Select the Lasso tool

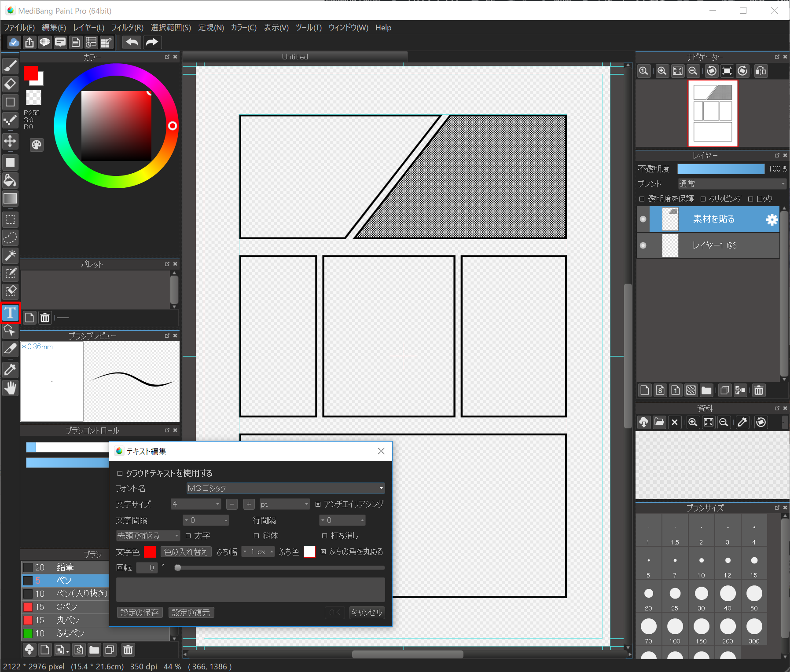click(x=10, y=237)
